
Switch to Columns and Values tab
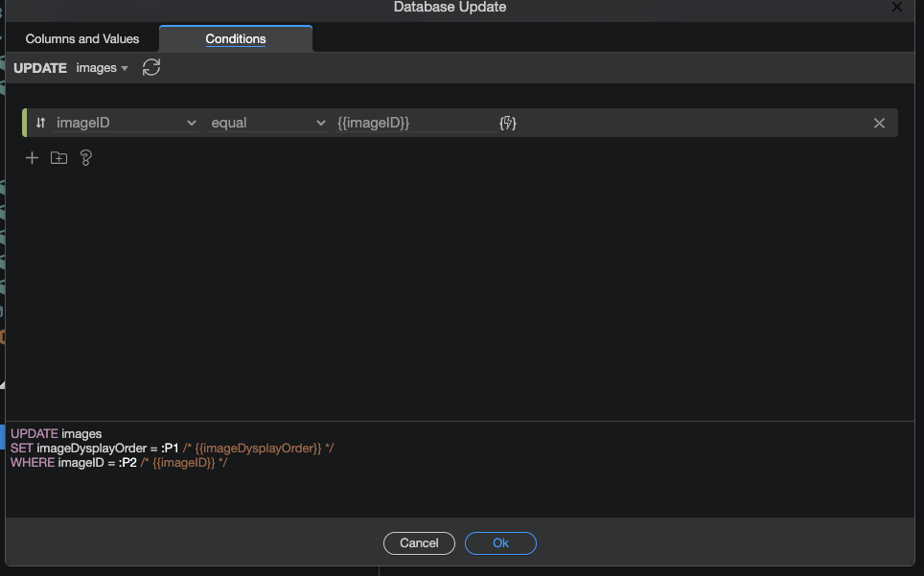[82, 39]
